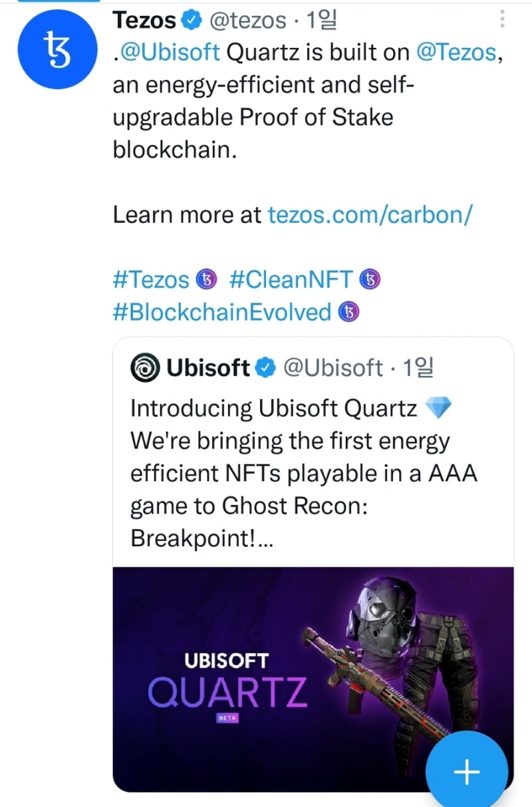Image resolution: width=532 pixels, height=807 pixels.
Task: Open the tweet's three-dot more menu
Action: [502, 20]
